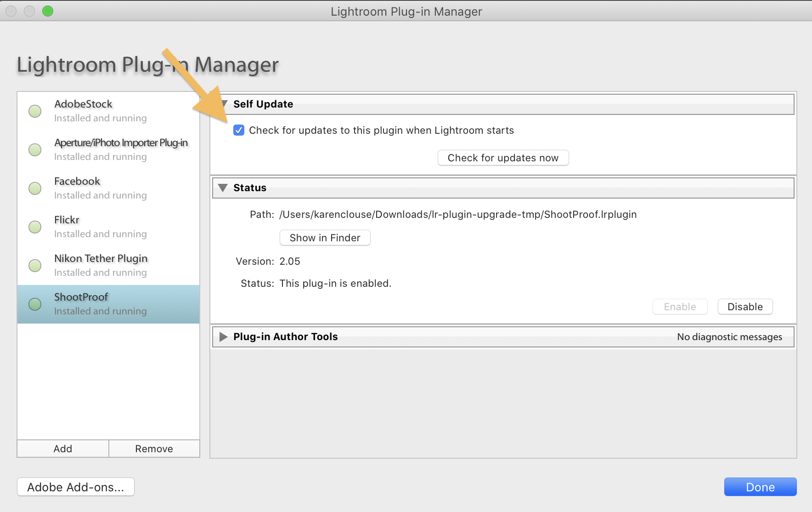Open Adobe Add-ons

(x=76, y=487)
